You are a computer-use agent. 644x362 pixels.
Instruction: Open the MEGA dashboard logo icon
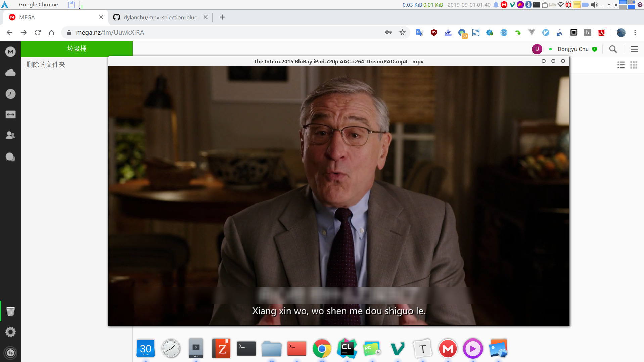click(x=10, y=52)
